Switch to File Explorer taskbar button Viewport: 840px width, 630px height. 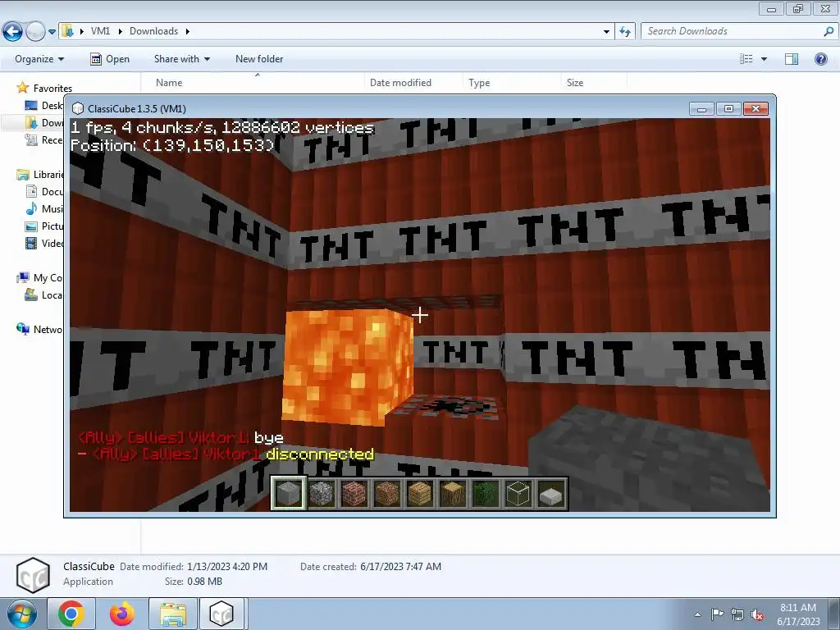point(172,614)
